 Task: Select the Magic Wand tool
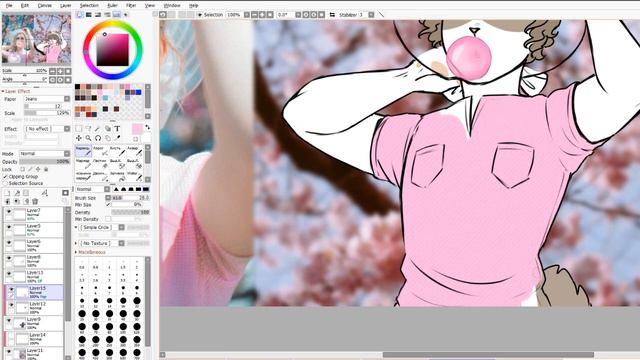(x=98, y=129)
